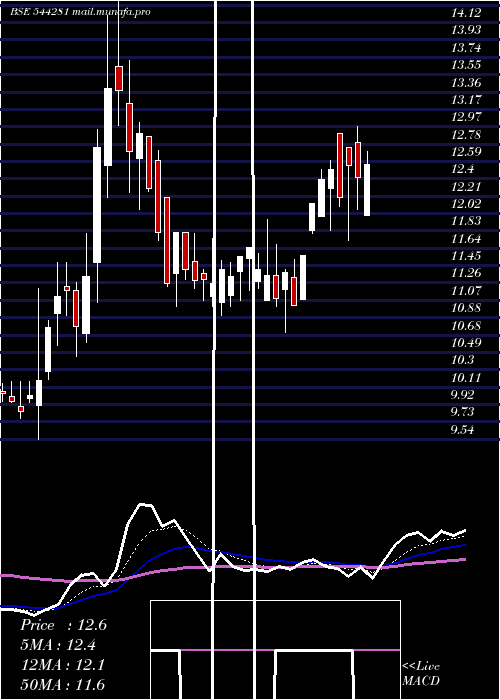Select the 12.59 price axis label
500x700 pixels.
click(466, 152)
